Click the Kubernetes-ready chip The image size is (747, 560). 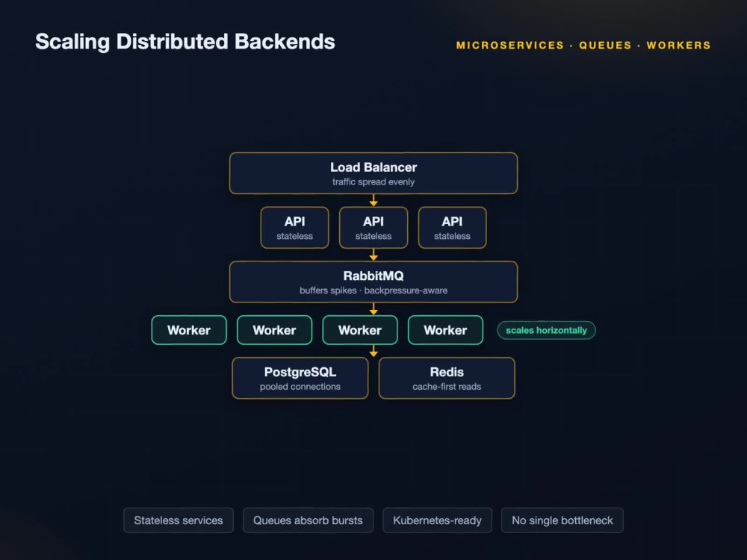click(437, 520)
